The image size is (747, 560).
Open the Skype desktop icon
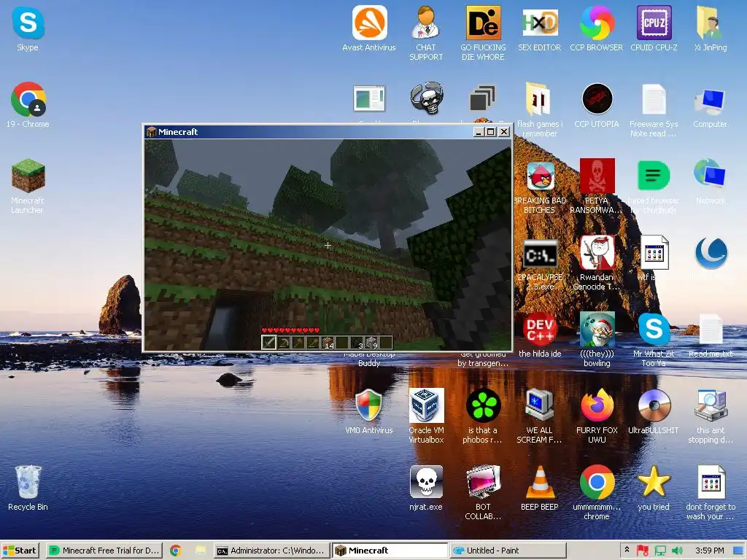click(x=28, y=28)
